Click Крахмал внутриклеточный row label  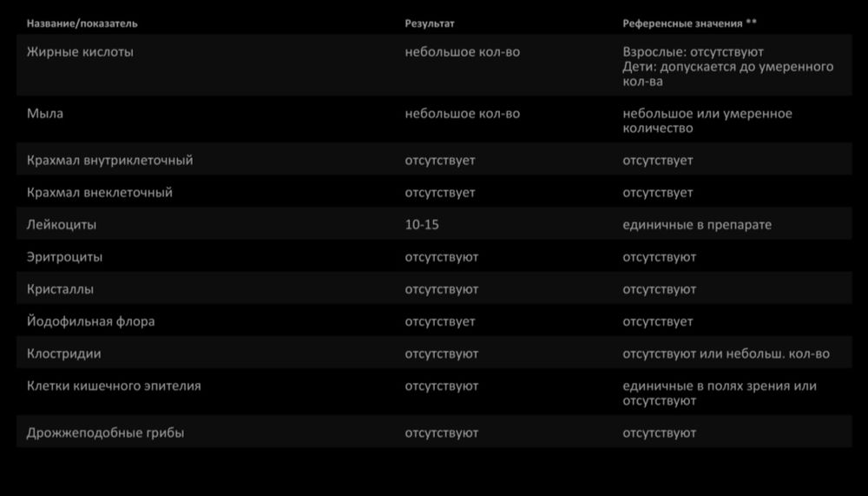coord(109,161)
